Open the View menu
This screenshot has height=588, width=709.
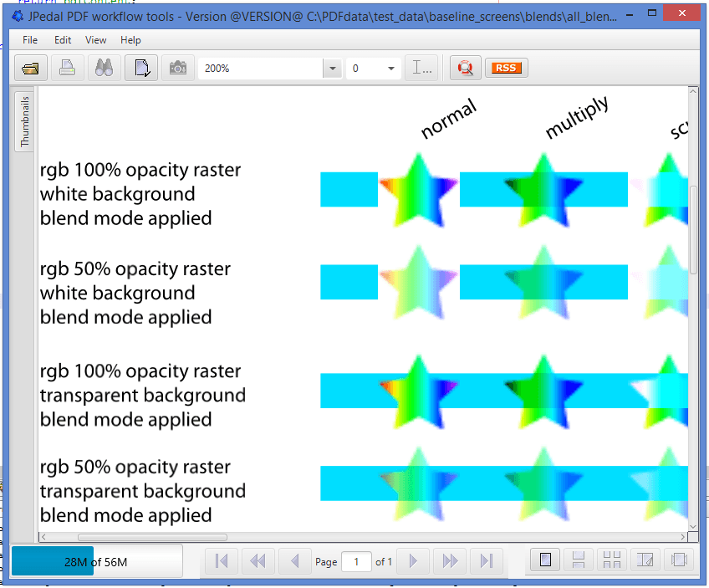click(x=96, y=40)
